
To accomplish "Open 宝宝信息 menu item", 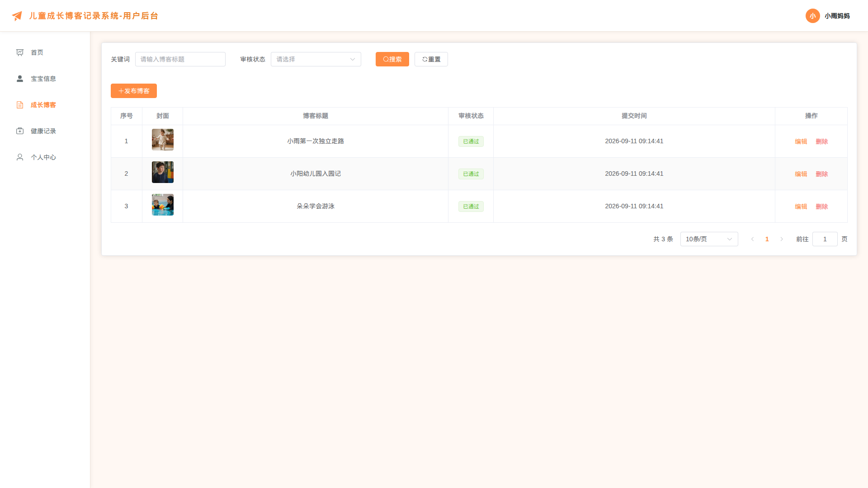I will pos(45,79).
